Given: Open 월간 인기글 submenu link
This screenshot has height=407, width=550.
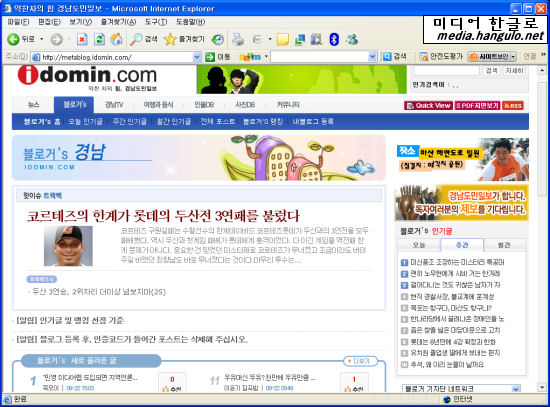Looking at the screenshot, I should (174, 122).
